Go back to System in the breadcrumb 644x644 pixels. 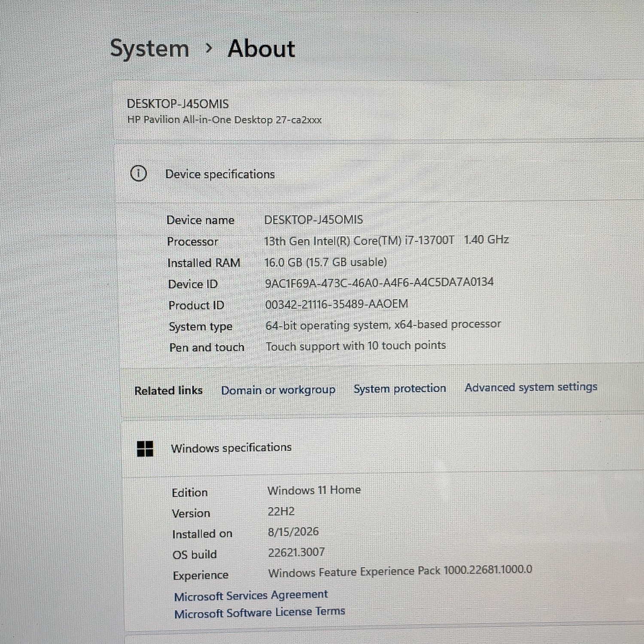[149, 48]
